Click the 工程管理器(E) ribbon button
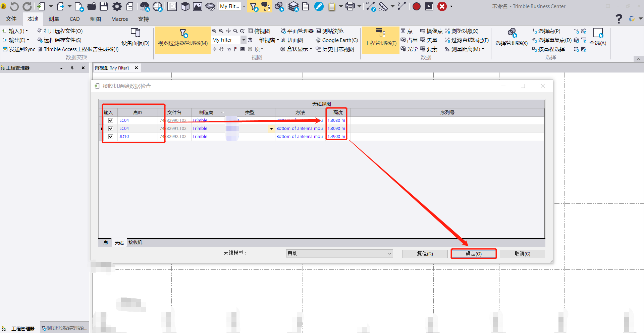644x333 pixels. tap(381, 40)
